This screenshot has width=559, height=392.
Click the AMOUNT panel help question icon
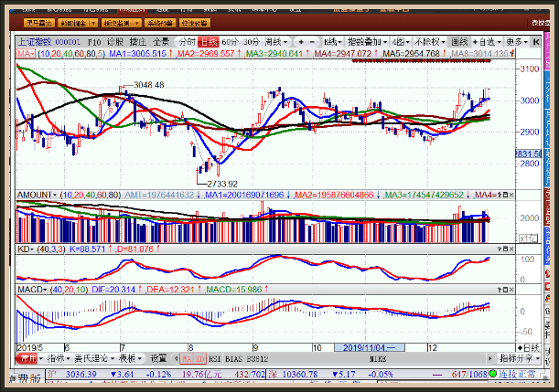[x=500, y=196]
